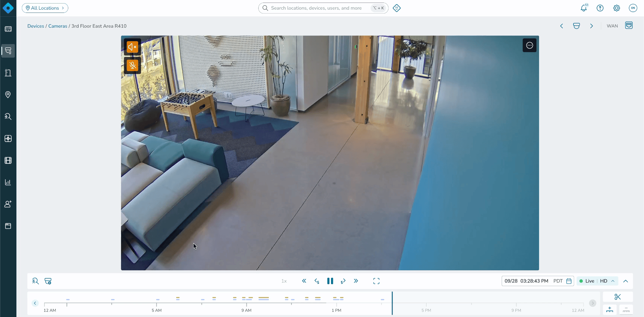Click the camera settings icon below video
This screenshot has height=317, width=644.
pos(48,281)
